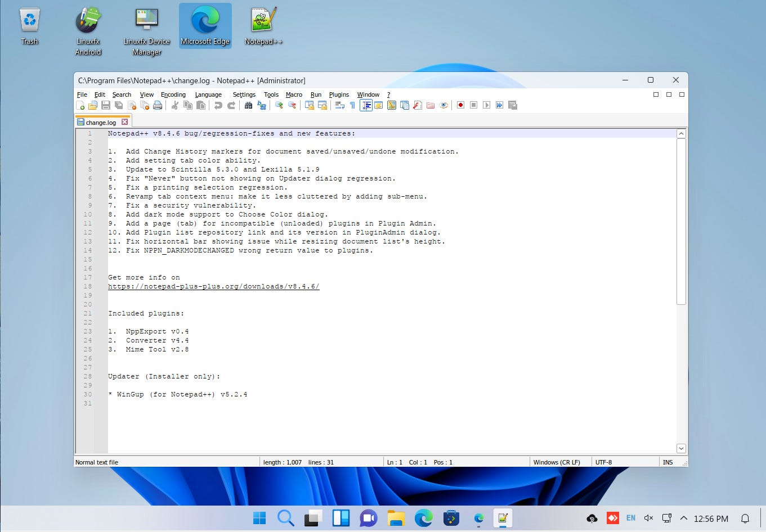766x532 pixels.
Task: Click the Stop Recording macro icon
Action: pos(473,105)
